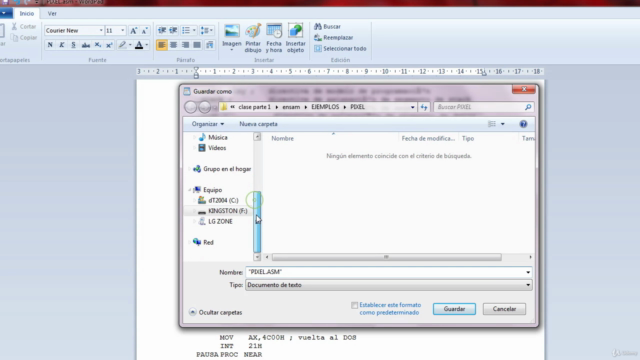Open the view options dropdown arrow
This screenshot has height=360, width=640.
point(503,124)
